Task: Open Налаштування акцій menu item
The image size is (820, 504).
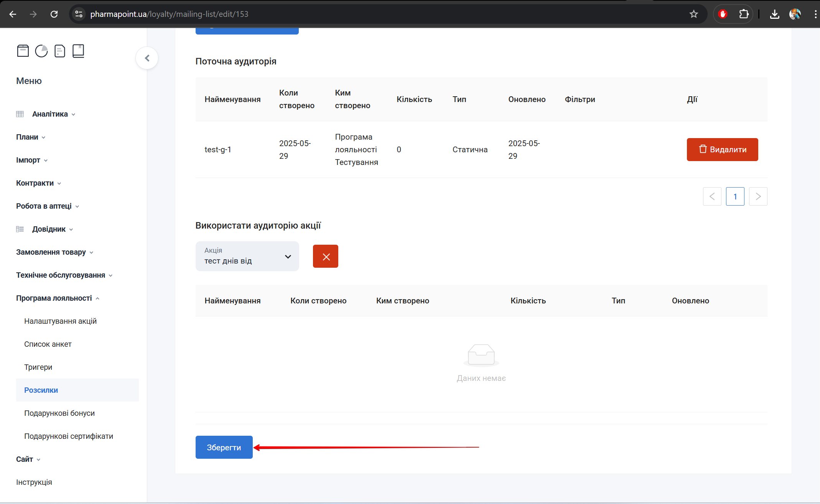Action: click(60, 321)
